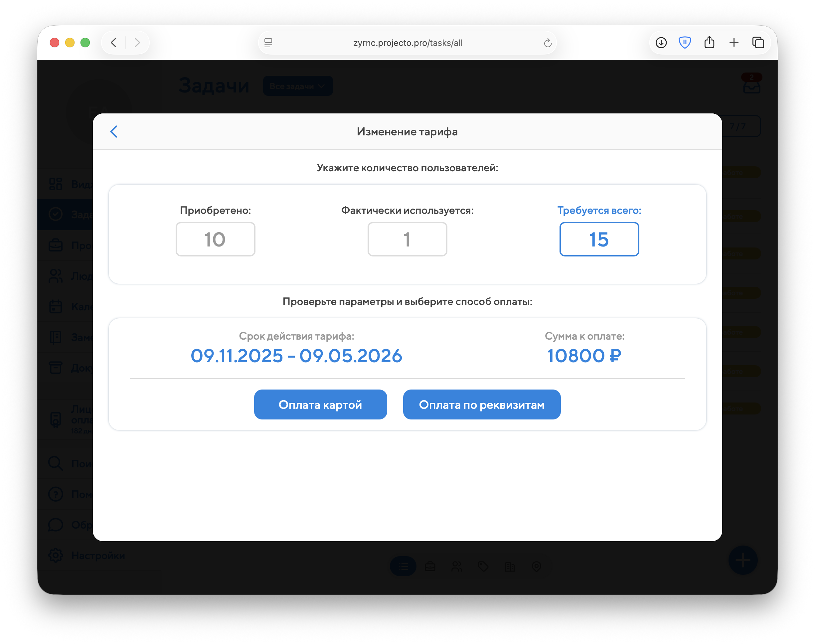The height and width of the screenshot is (644, 815).
Task: Reload page using refresh icon
Action: point(547,43)
